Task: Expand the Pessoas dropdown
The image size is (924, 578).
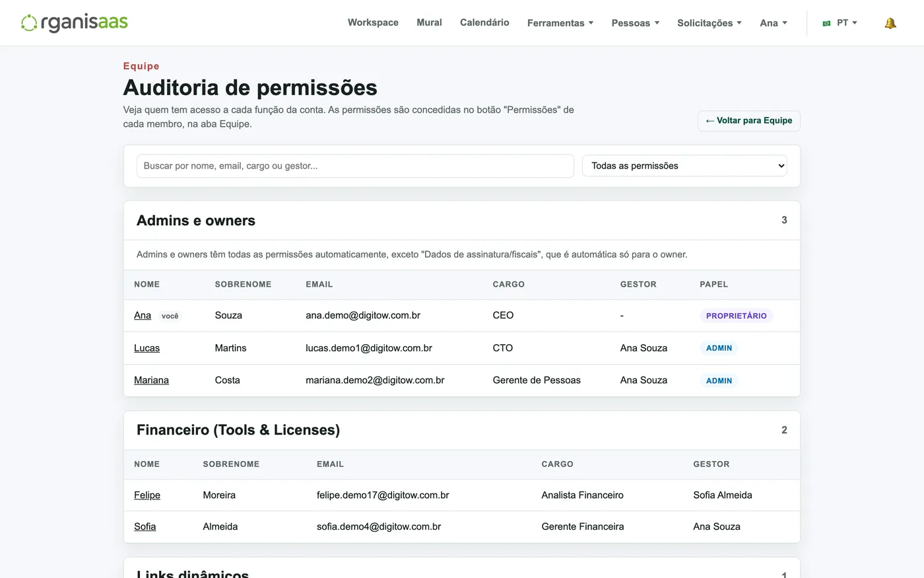Action: pos(636,23)
